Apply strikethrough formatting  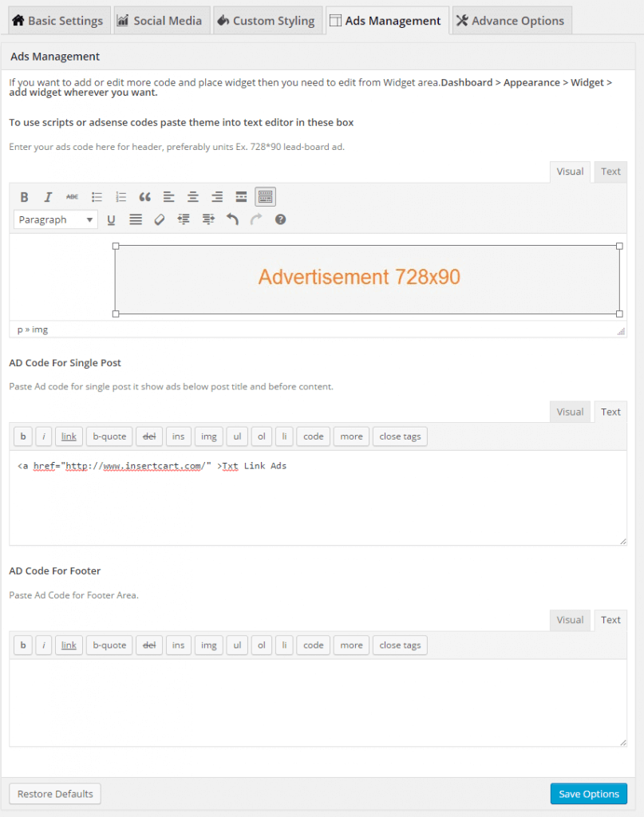[x=73, y=196]
